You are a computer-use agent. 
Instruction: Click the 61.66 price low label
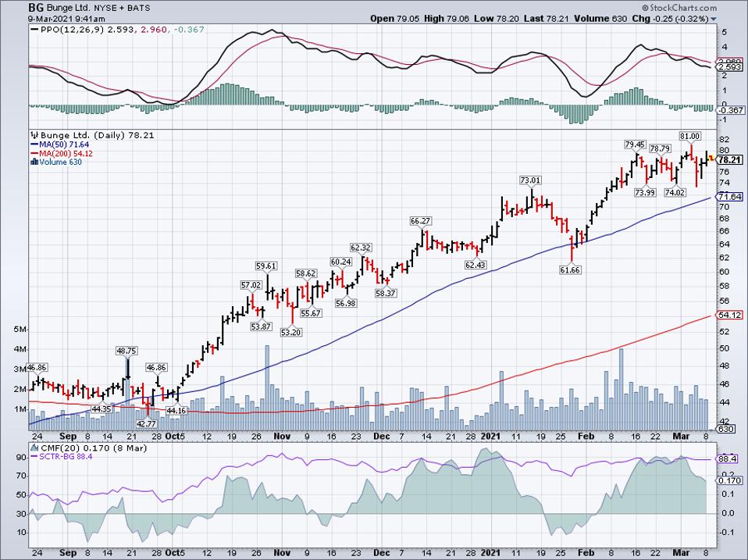click(x=571, y=270)
